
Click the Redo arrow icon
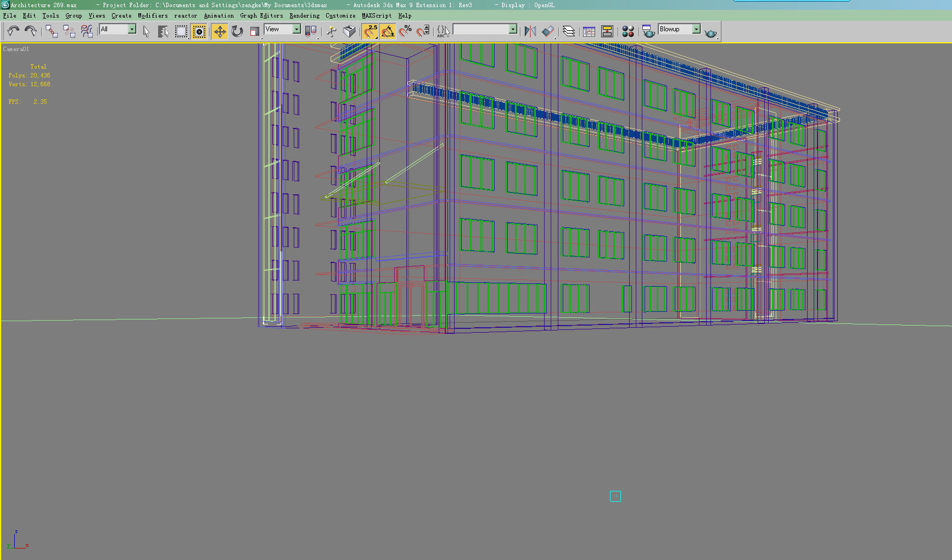tap(31, 31)
